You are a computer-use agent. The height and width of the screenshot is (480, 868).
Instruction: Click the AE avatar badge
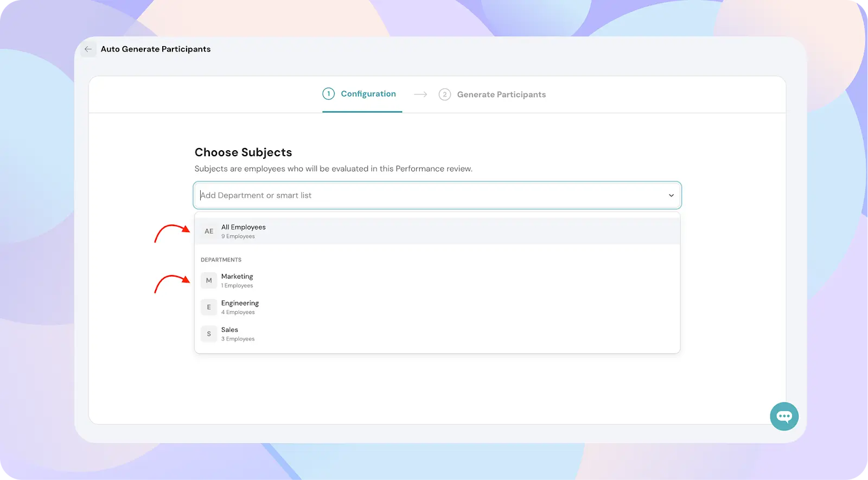209,232
